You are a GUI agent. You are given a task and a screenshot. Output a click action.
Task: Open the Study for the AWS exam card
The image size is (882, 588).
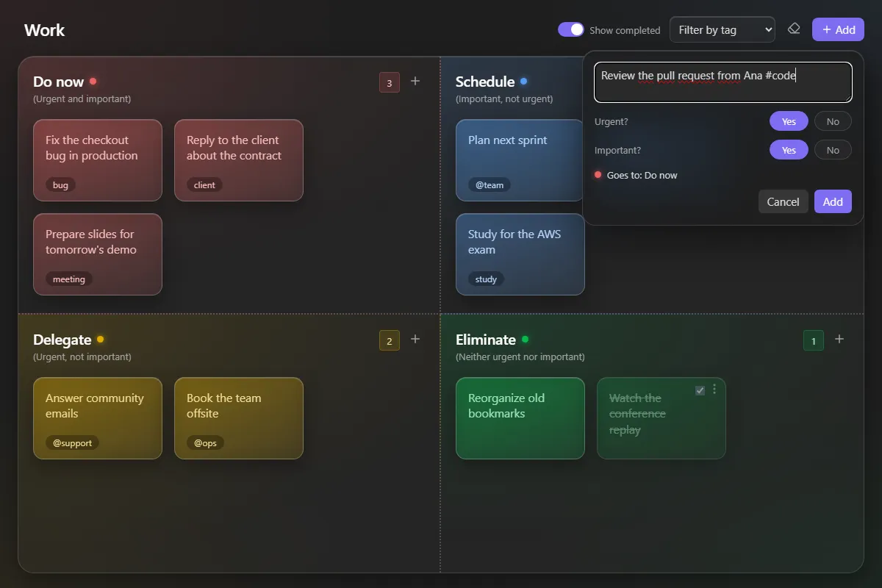coord(520,254)
